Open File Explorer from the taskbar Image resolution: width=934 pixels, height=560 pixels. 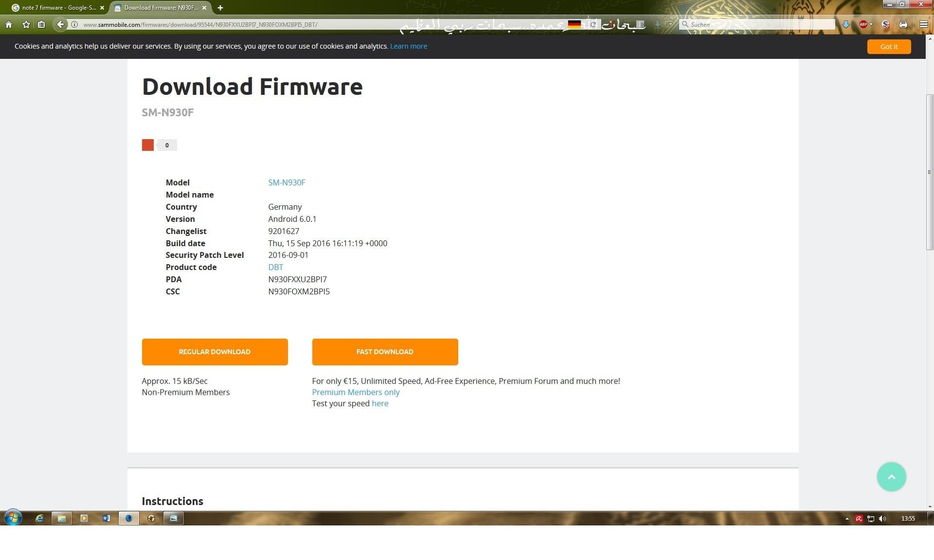62,518
